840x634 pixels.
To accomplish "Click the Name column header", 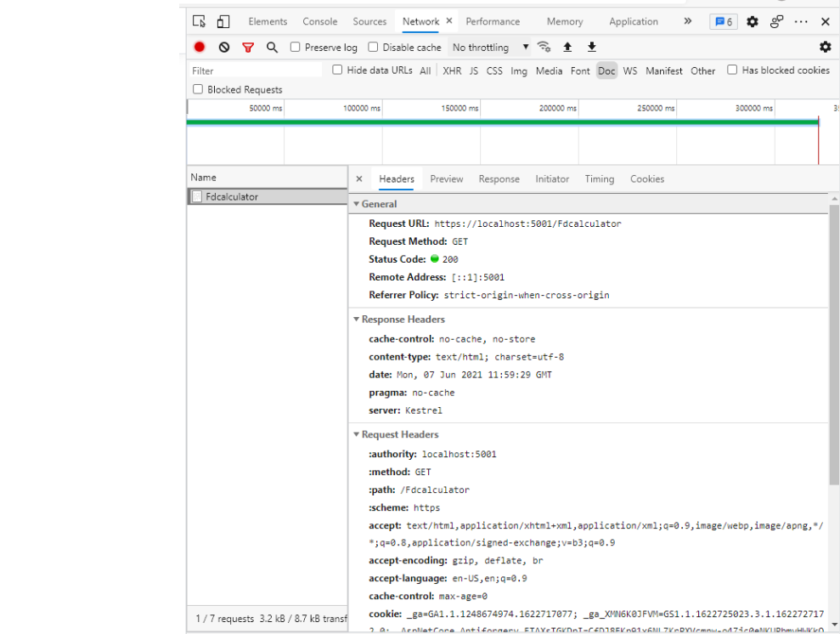I will point(268,178).
